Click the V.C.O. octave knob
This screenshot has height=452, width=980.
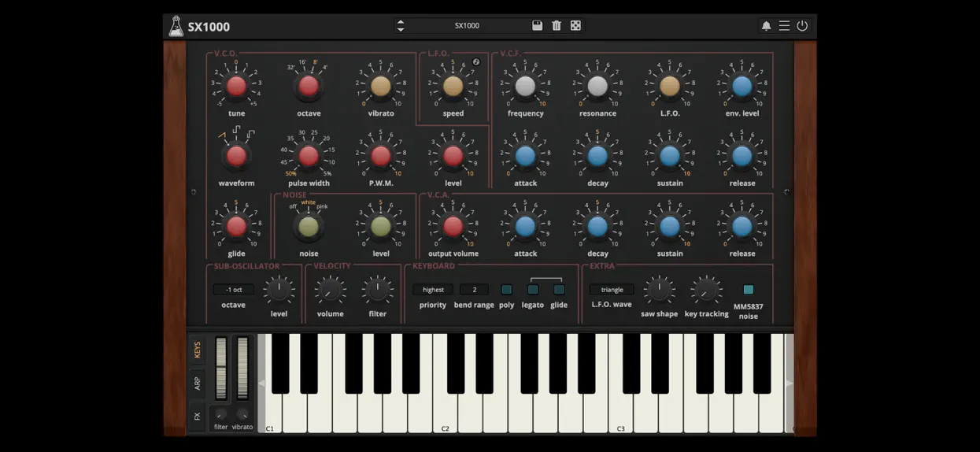point(309,86)
